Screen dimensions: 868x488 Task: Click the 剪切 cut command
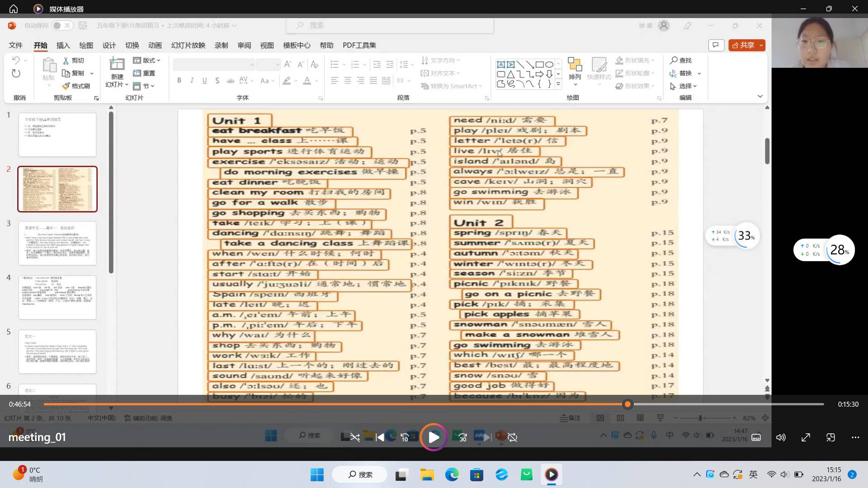coord(73,60)
